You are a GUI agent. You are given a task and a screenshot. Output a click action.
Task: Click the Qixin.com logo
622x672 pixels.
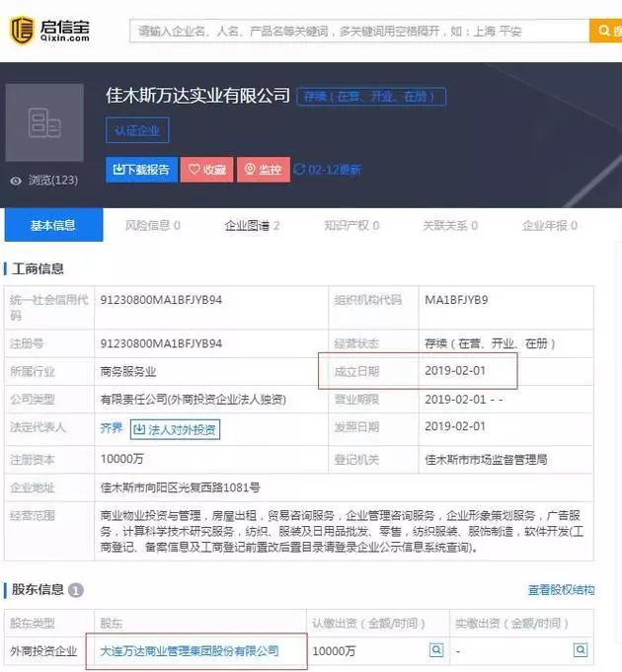point(49,30)
